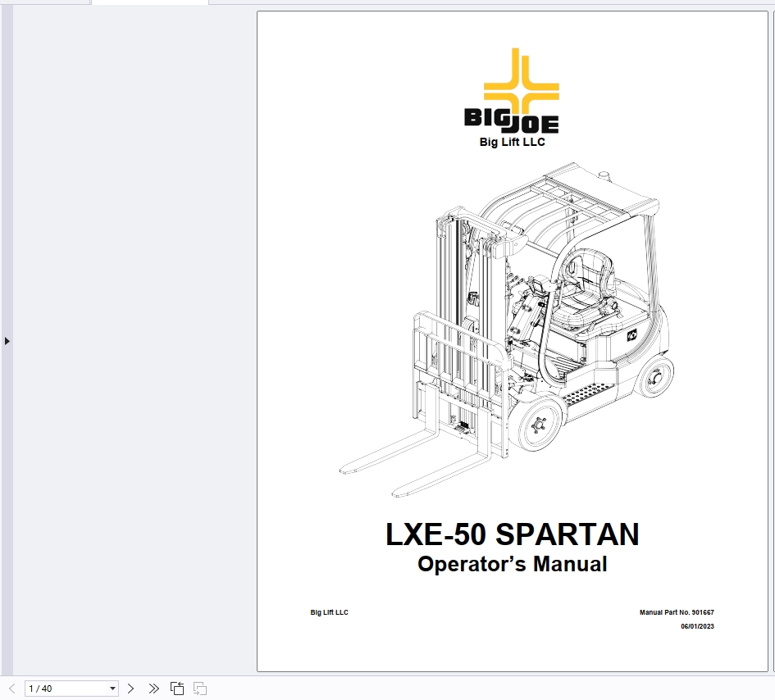Click the LXE-50 SPARTAN title text
Screen dimensions: 775x700
[513, 534]
